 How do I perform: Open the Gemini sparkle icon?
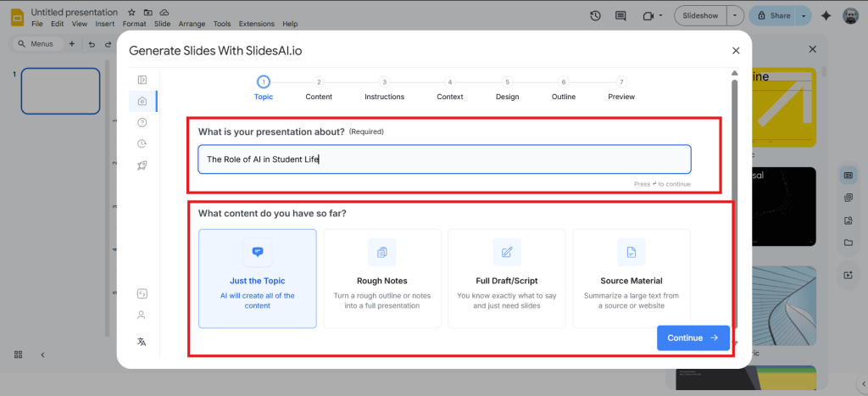coord(826,16)
